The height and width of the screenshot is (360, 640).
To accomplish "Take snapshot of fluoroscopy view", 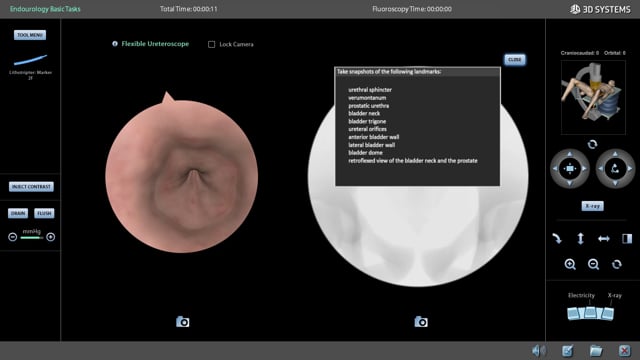I will click(x=421, y=322).
